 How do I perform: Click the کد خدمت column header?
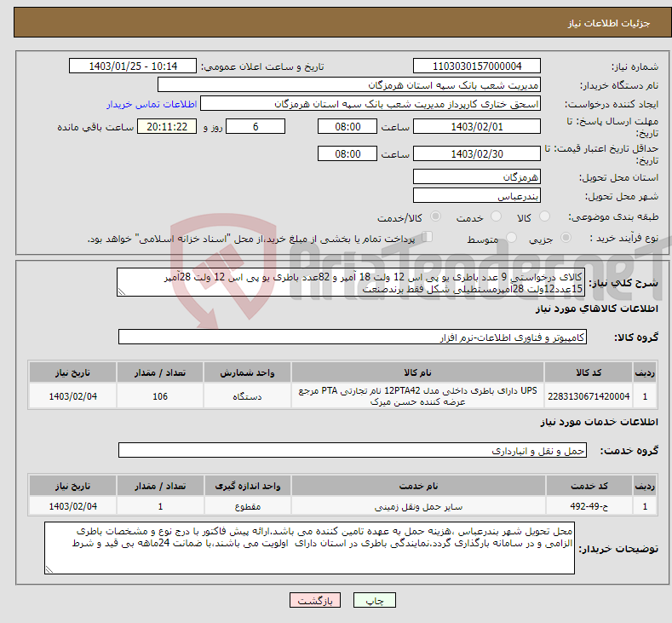pos(589,486)
